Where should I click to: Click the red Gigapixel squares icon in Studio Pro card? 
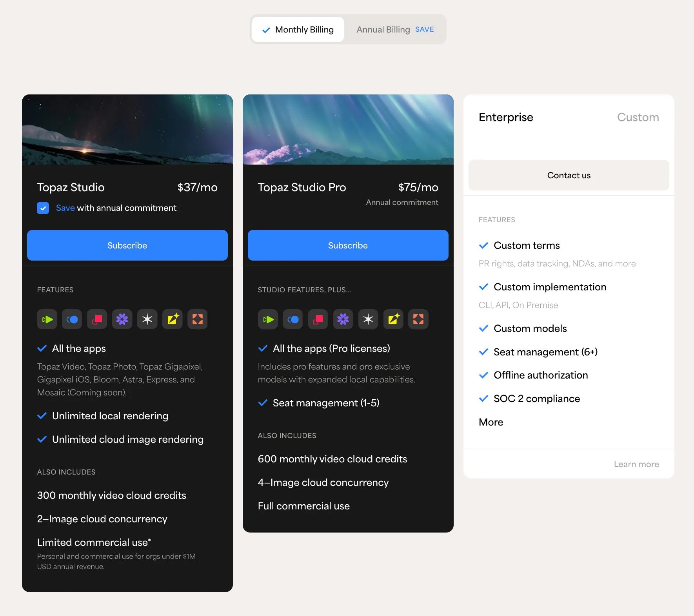coord(318,319)
